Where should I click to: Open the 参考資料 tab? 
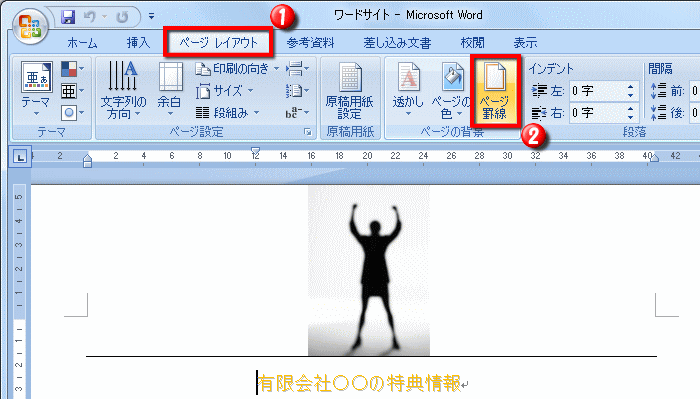[x=310, y=43]
